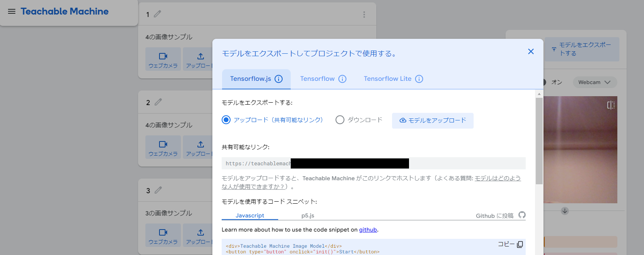
Task: Upload images to class 3
Action: [198, 235]
